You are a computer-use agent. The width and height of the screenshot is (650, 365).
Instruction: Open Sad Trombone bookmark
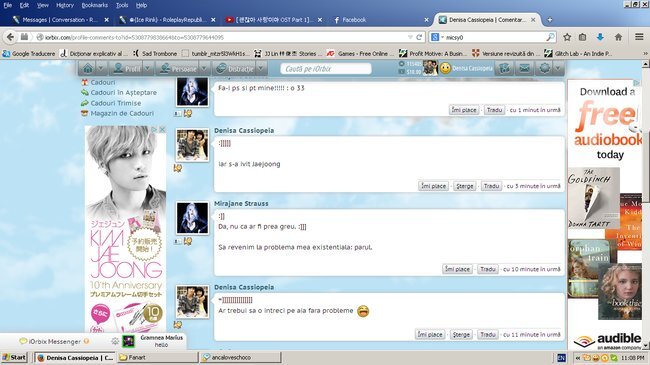point(155,54)
